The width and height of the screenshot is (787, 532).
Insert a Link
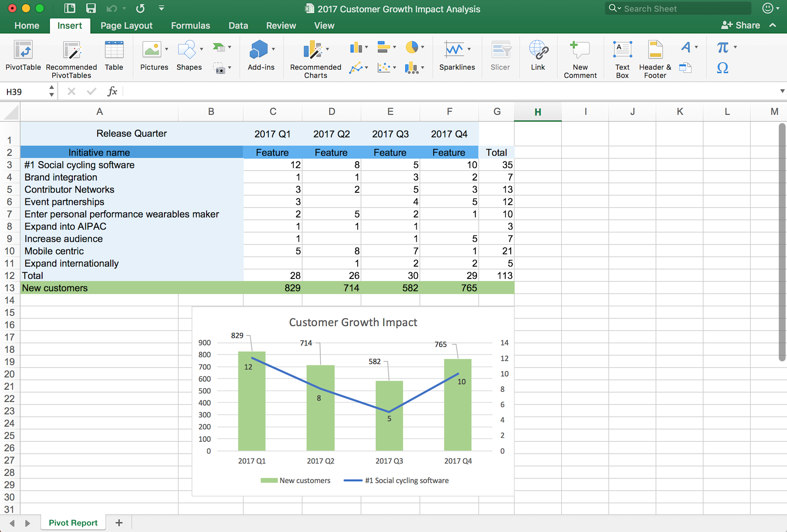(x=538, y=51)
